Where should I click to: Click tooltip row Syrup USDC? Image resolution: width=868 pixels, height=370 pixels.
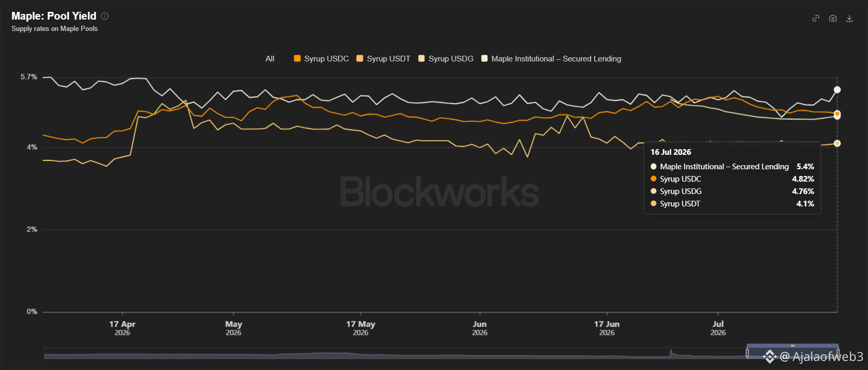732,179
